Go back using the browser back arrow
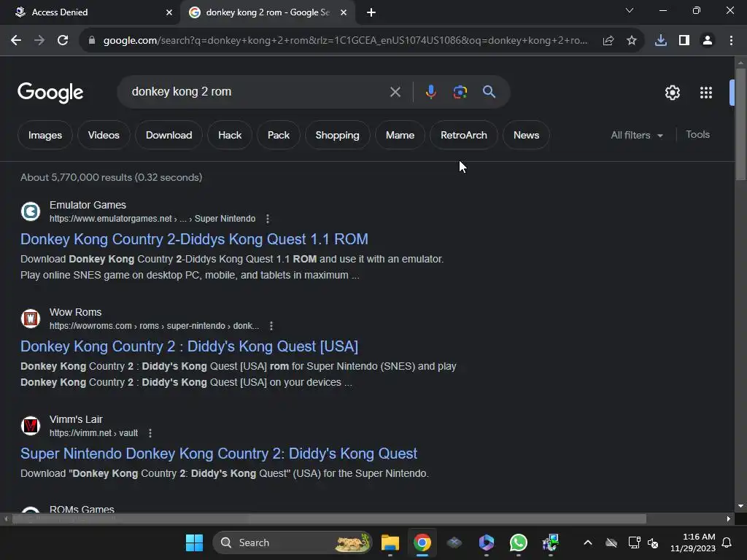The height and width of the screenshot is (560, 747). (x=16, y=41)
